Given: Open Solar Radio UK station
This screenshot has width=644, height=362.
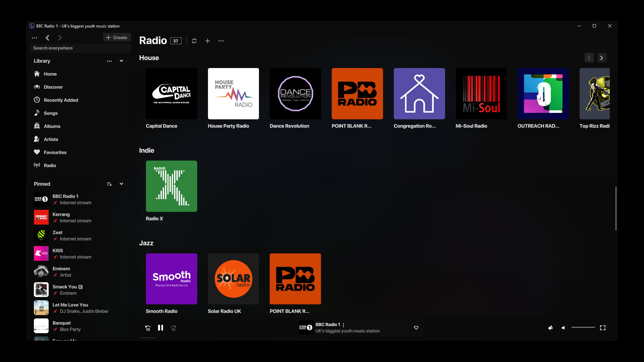Looking at the screenshot, I should (233, 279).
